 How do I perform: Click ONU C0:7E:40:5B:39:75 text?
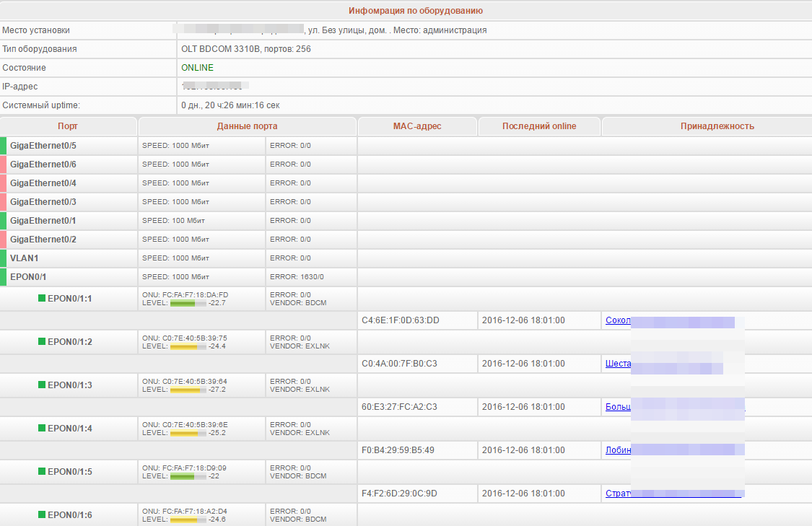184,338
